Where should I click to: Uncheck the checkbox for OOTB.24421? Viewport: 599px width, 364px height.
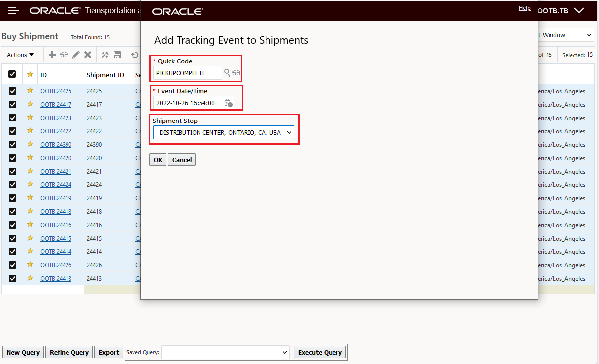click(12, 171)
